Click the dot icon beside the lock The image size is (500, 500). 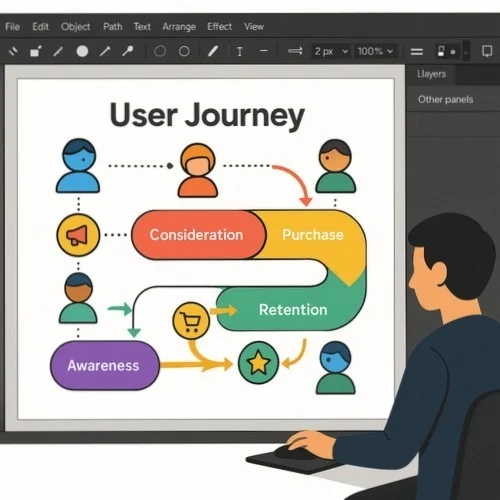tap(453, 52)
